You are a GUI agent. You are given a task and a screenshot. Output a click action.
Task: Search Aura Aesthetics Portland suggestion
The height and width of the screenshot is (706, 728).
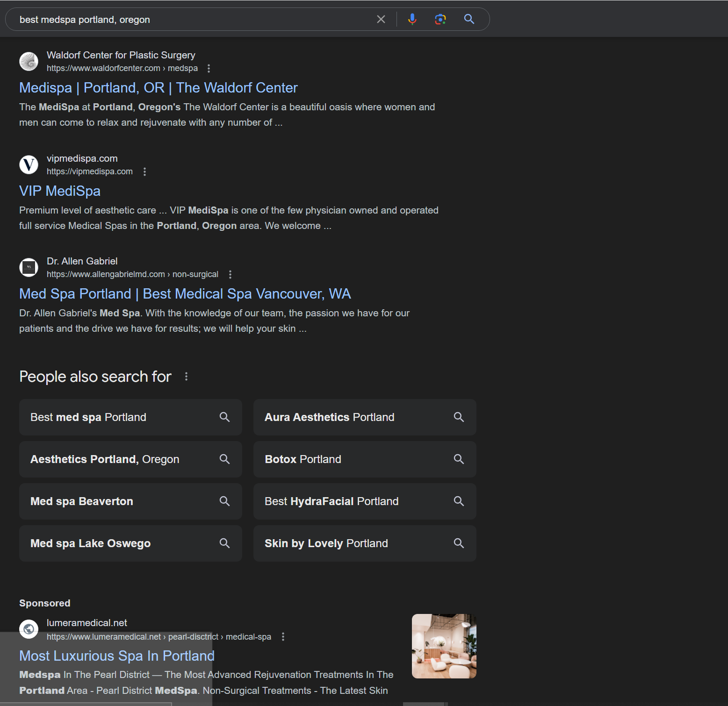pyautogui.click(x=365, y=417)
